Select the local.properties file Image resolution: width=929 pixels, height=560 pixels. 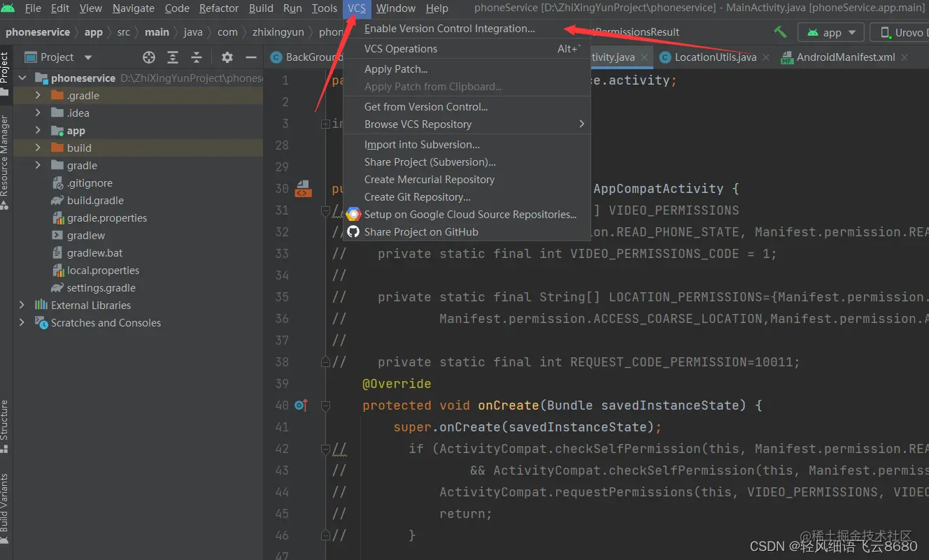click(x=103, y=271)
